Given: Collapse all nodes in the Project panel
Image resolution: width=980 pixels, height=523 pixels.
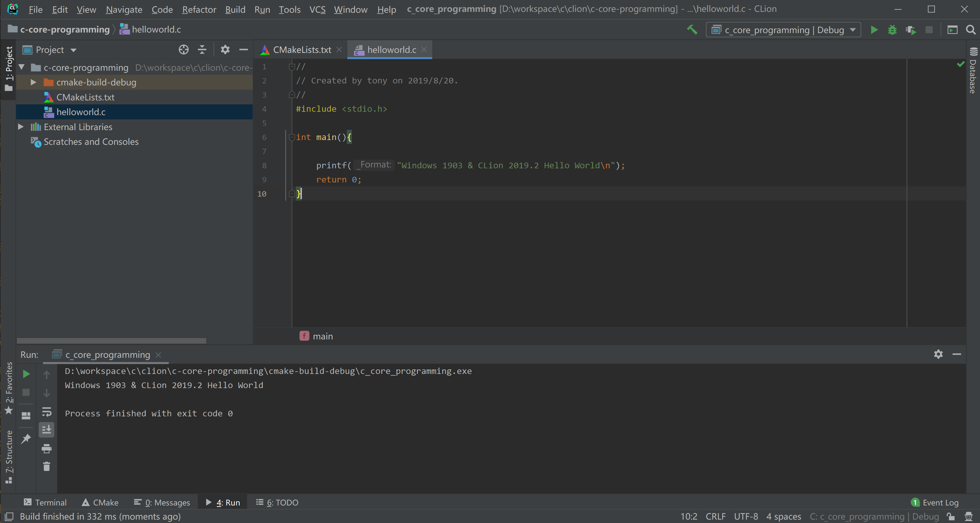Looking at the screenshot, I should 202,49.
